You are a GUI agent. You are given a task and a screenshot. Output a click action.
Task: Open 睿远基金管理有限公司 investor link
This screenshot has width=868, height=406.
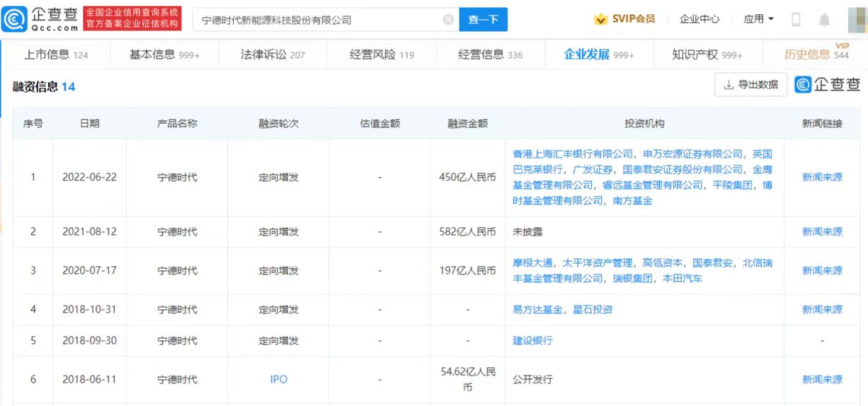pyautogui.click(x=653, y=185)
